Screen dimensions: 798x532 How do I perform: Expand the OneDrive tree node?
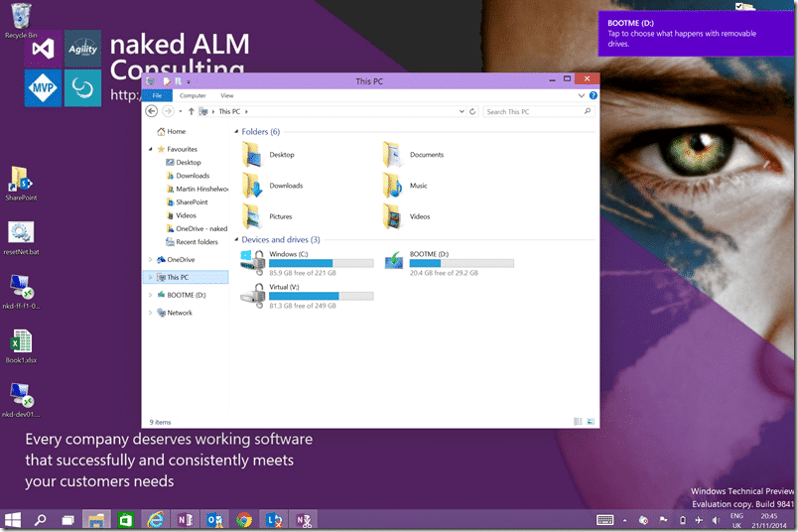pos(150,260)
